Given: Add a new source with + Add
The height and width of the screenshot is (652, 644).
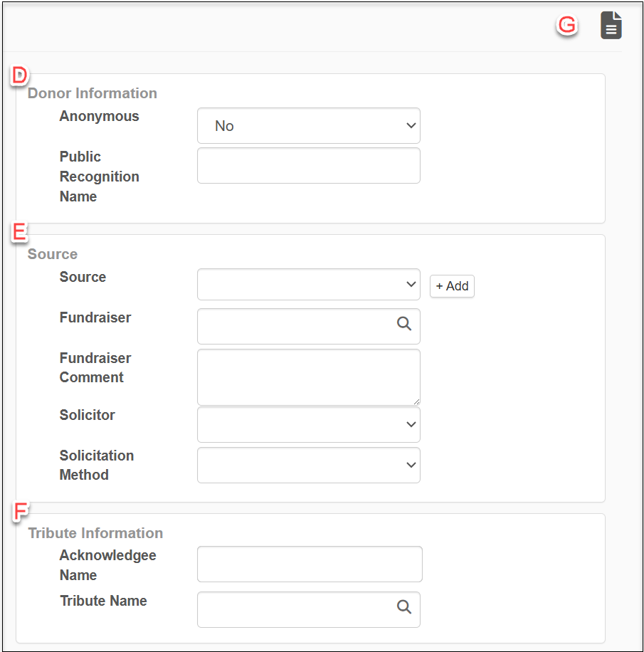Looking at the screenshot, I should (452, 286).
